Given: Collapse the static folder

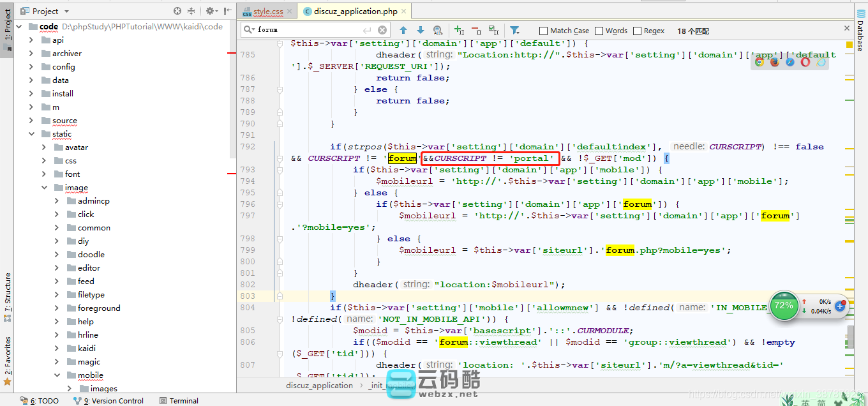Looking at the screenshot, I should [x=31, y=134].
